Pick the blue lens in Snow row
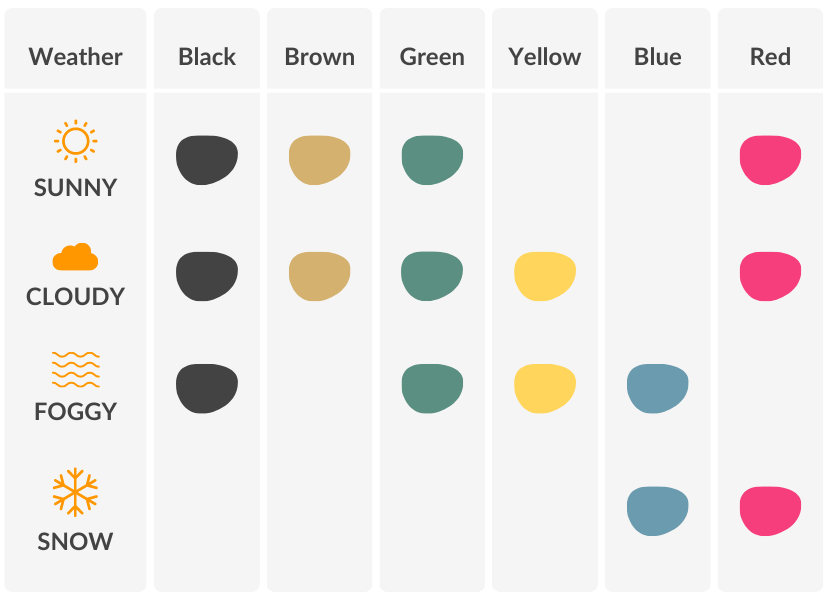Image resolution: width=828 pixels, height=600 pixels. (x=658, y=511)
